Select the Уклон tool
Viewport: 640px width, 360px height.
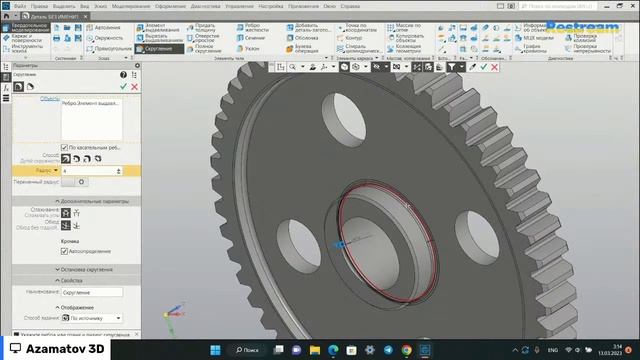click(248, 49)
